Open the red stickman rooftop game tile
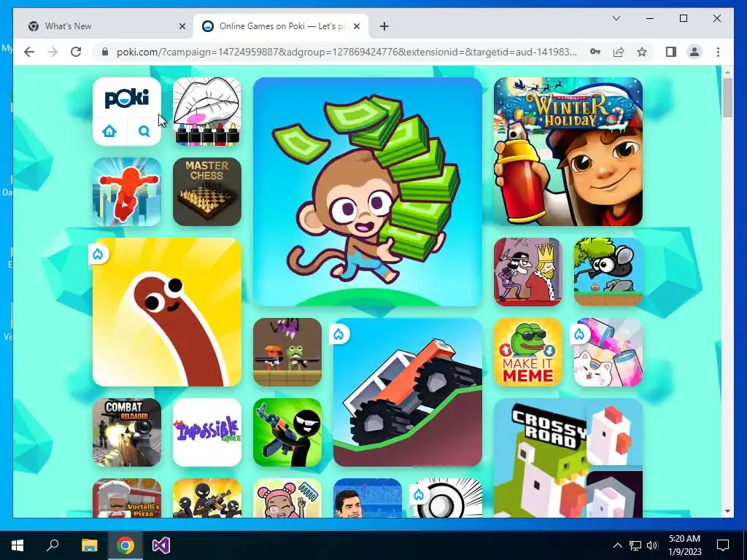Image resolution: width=747 pixels, height=560 pixels. click(127, 192)
